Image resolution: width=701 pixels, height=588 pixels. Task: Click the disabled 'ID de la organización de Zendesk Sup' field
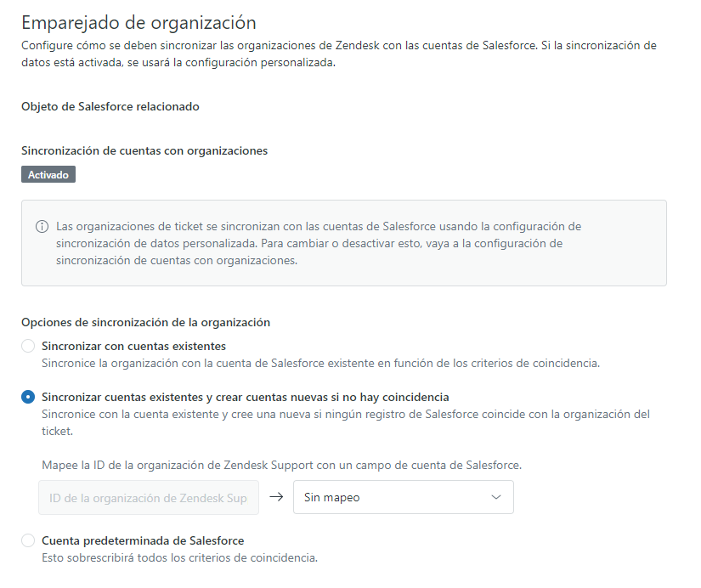coord(149,498)
